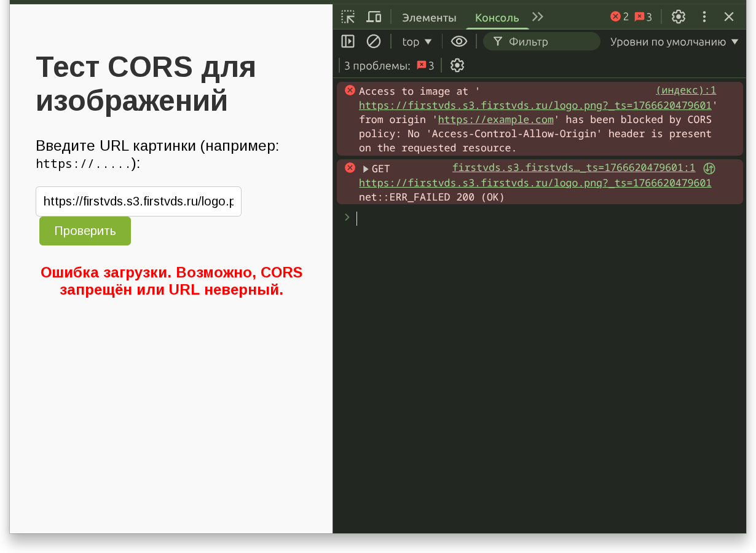This screenshot has width=756, height=553.
Task: Toggle the console sidebar panel
Action: coord(348,41)
